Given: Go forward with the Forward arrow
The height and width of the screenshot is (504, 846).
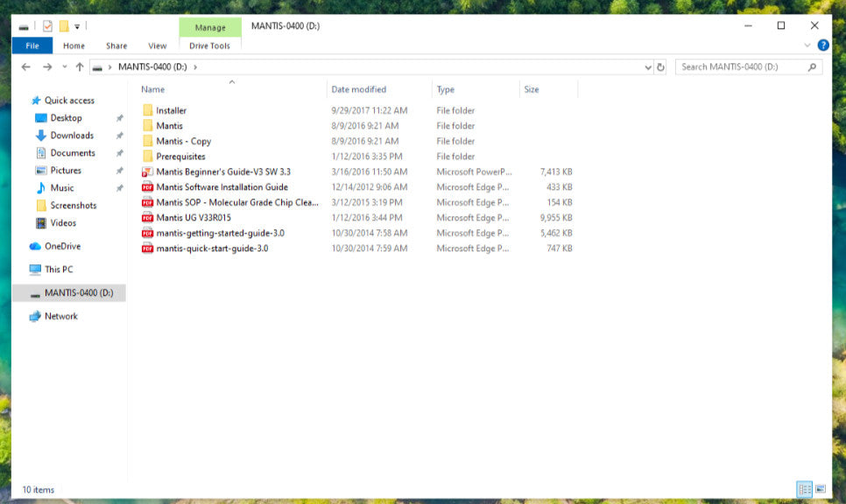Looking at the screenshot, I should click(47, 66).
